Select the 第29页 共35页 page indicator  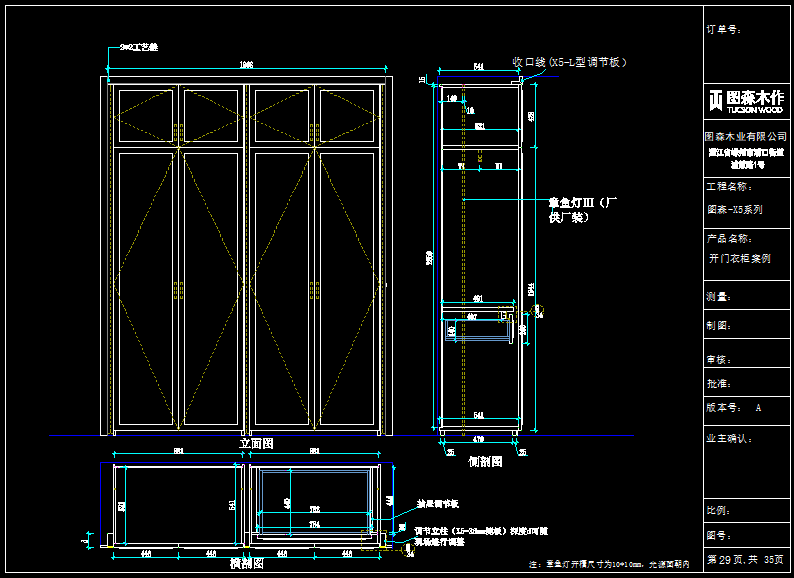tap(745, 559)
